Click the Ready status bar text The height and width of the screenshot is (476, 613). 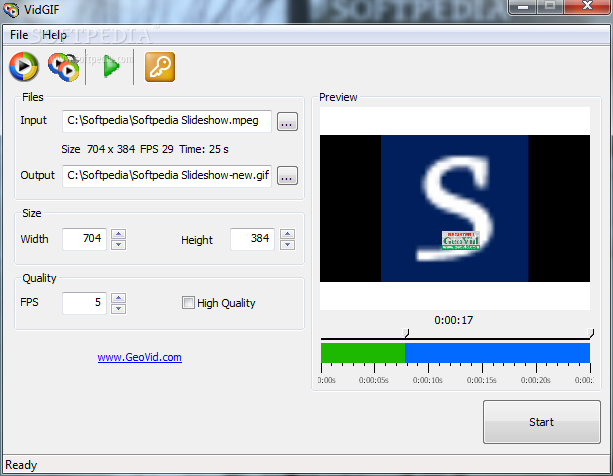[x=21, y=465]
